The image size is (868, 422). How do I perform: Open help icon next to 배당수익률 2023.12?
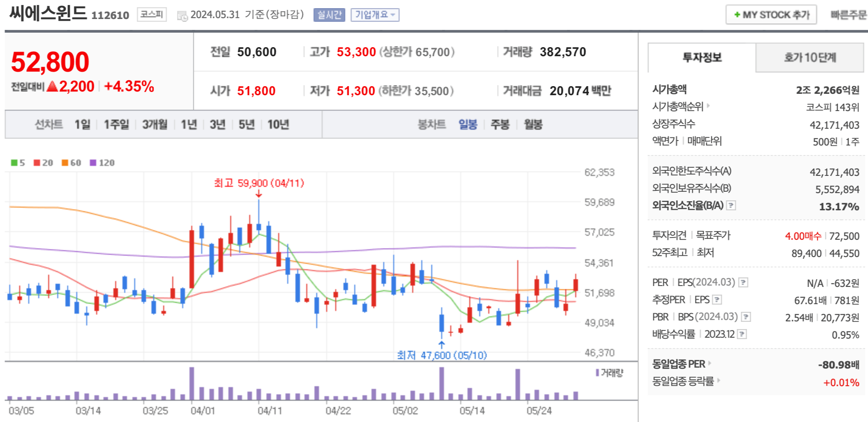[x=742, y=334]
